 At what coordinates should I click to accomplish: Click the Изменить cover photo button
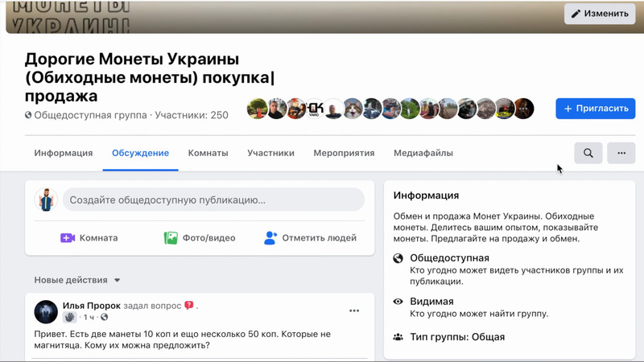coord(599,13)
